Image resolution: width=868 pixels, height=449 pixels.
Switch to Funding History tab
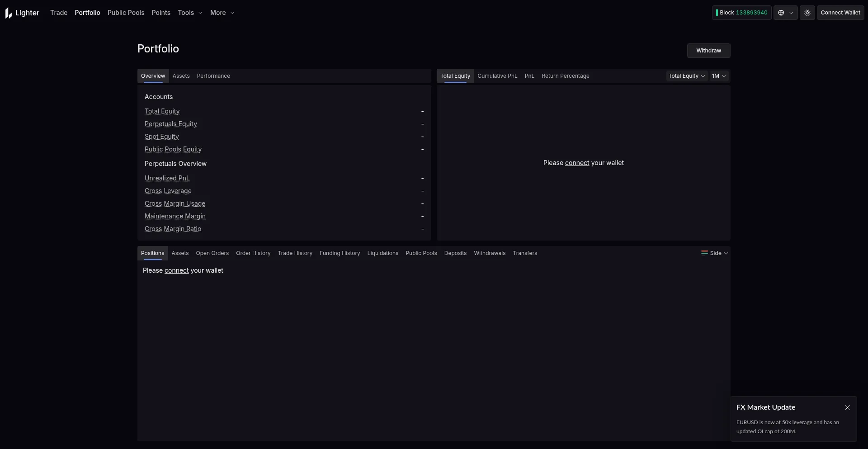click(x=340, y=253)
